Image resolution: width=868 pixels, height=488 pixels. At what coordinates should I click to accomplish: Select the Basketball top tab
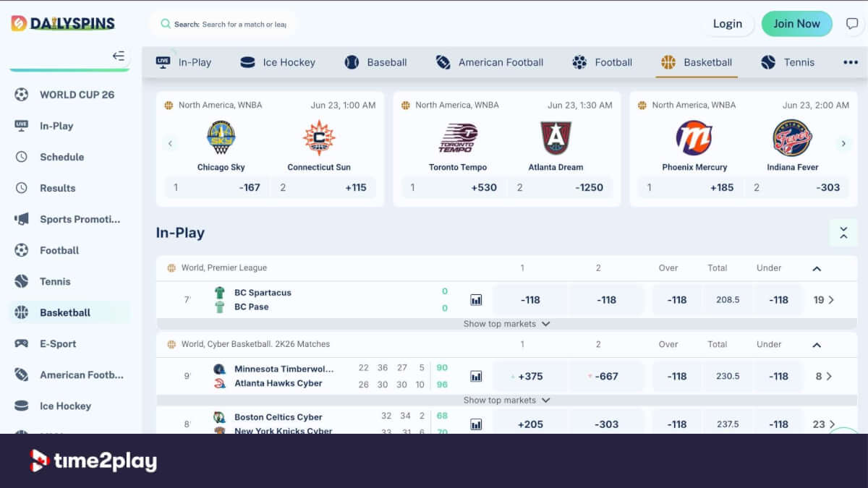click(697, 62)
